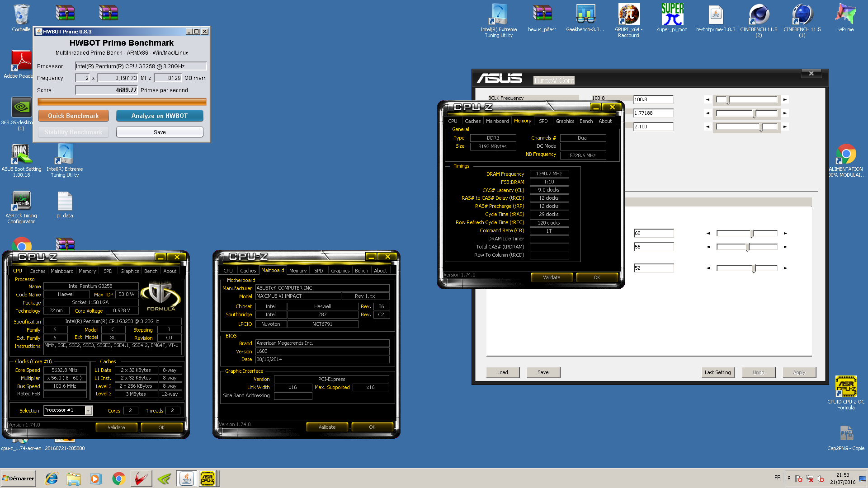Click Last Setting in TurboV Core

718,372
